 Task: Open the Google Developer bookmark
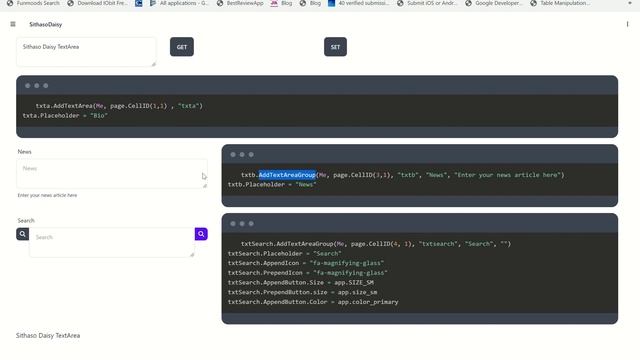[x=494, y=3]
